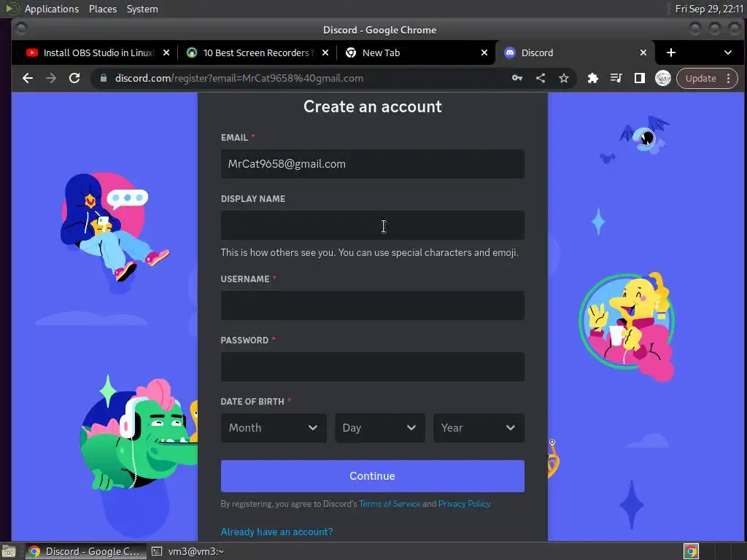Open the Applications menu
Screen dimensions: 747x560
[x=52, y=9]
